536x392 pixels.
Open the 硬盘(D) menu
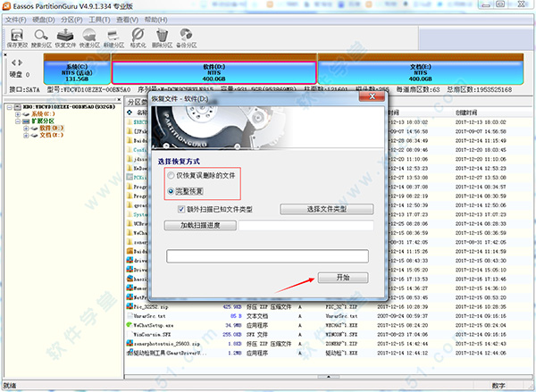44,20
